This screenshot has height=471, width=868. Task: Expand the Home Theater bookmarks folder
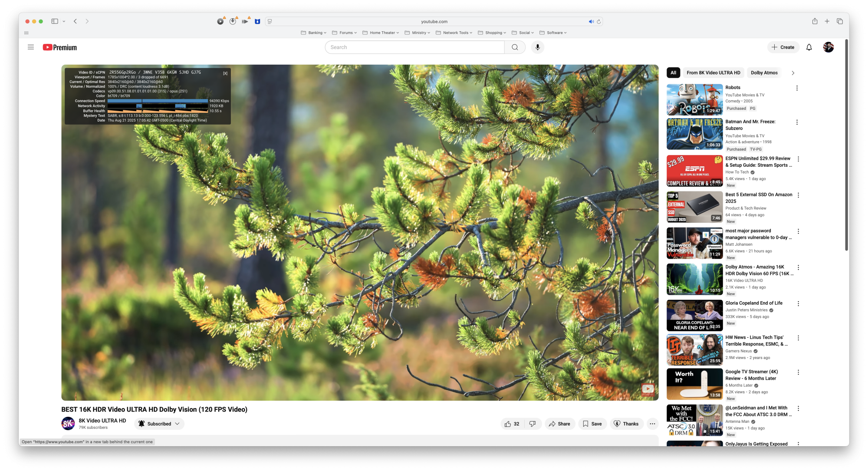click(381, 33)
